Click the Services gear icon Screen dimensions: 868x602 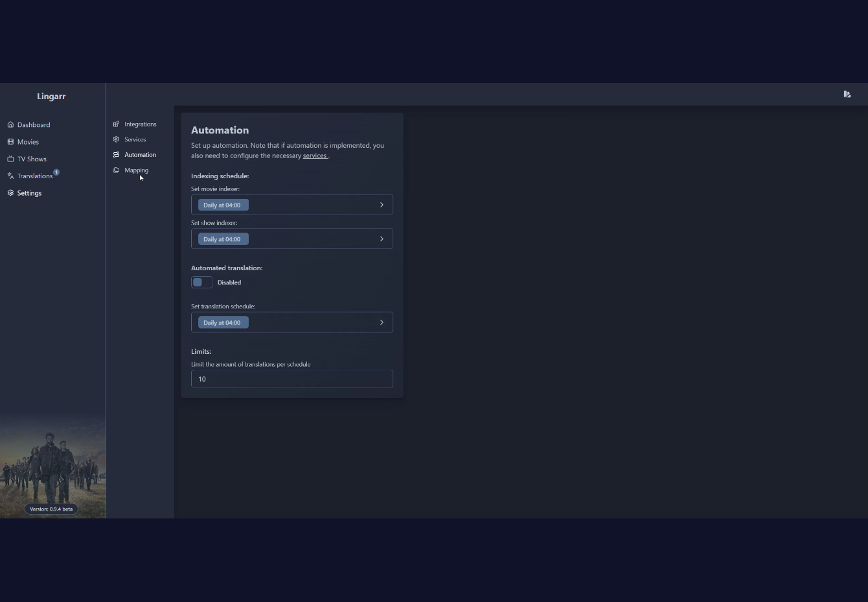[x=116, y=139]
